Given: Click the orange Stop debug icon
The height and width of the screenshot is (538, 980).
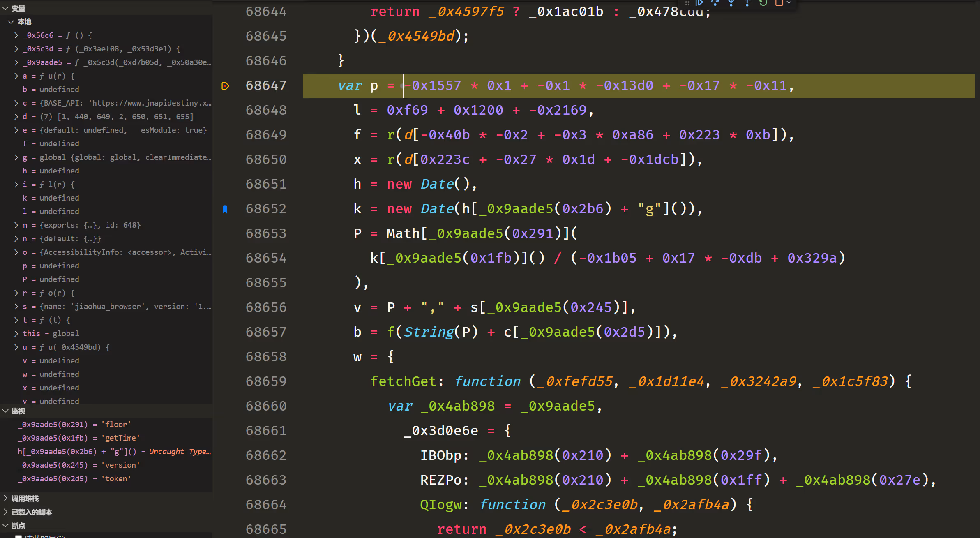Looking at the screenshot, I should [779, 2].
